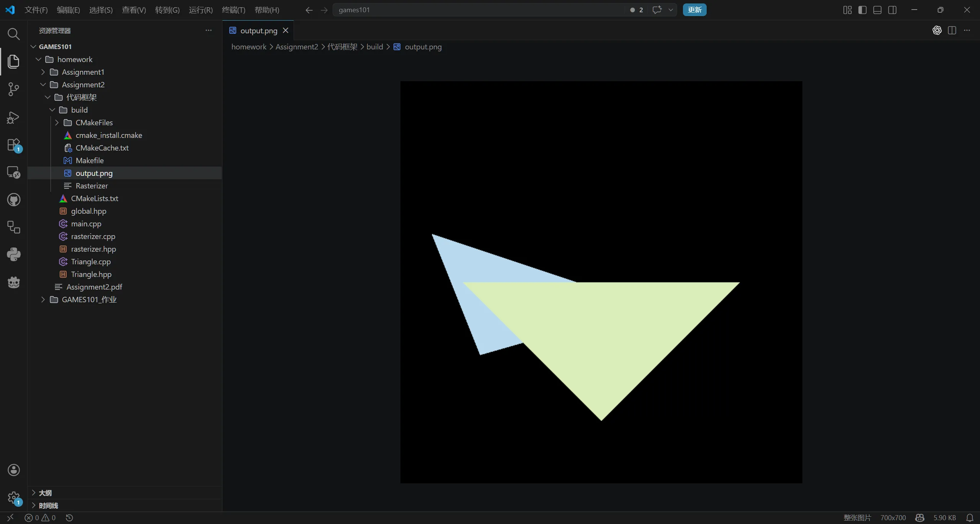Toggle the bottom panel visibility
Viewport: 980px width, 524px height.
pos(877,10)
